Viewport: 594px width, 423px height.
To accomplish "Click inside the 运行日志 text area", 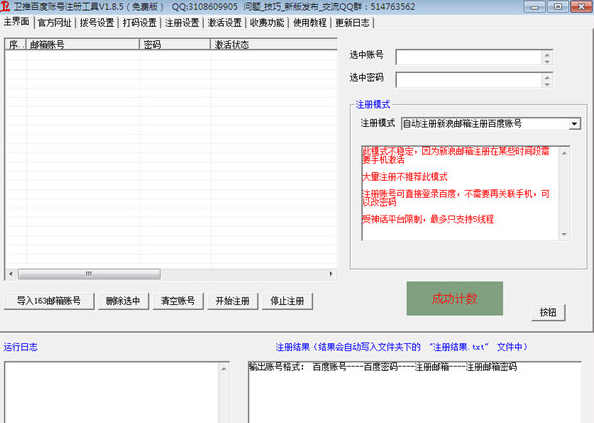I will tap(112, 392).
